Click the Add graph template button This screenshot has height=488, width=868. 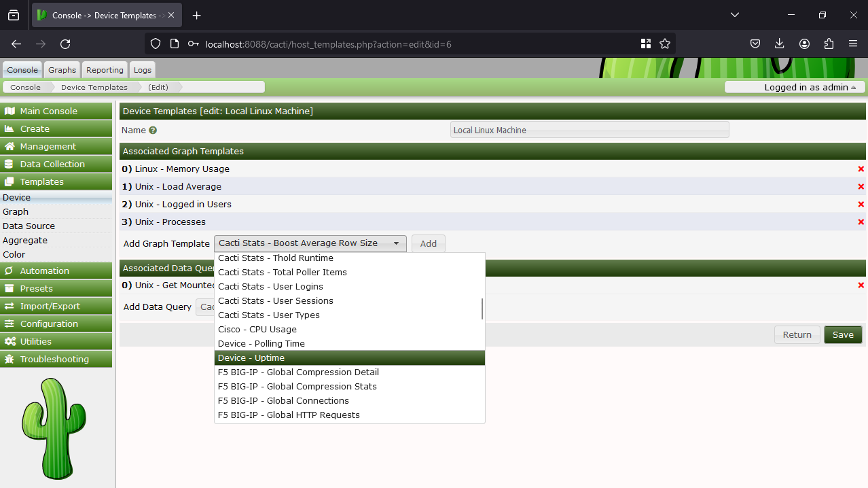[429, 243]
